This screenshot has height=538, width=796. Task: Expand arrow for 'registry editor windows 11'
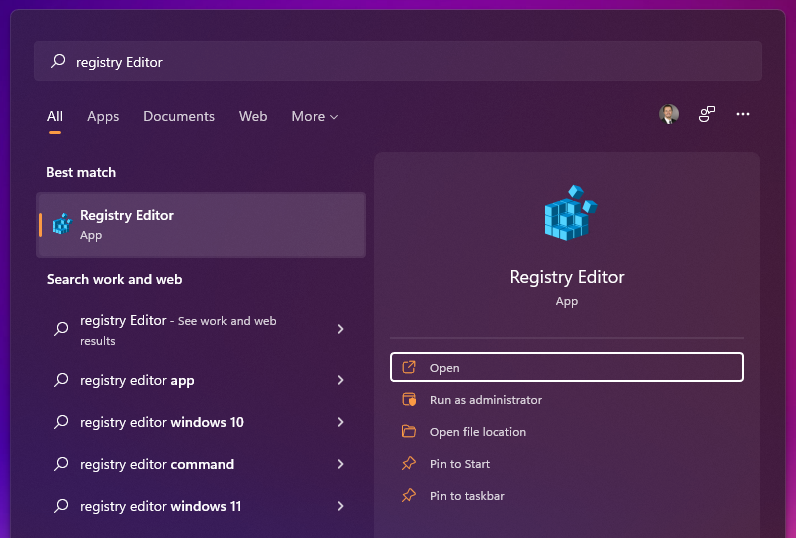point(341,506)
